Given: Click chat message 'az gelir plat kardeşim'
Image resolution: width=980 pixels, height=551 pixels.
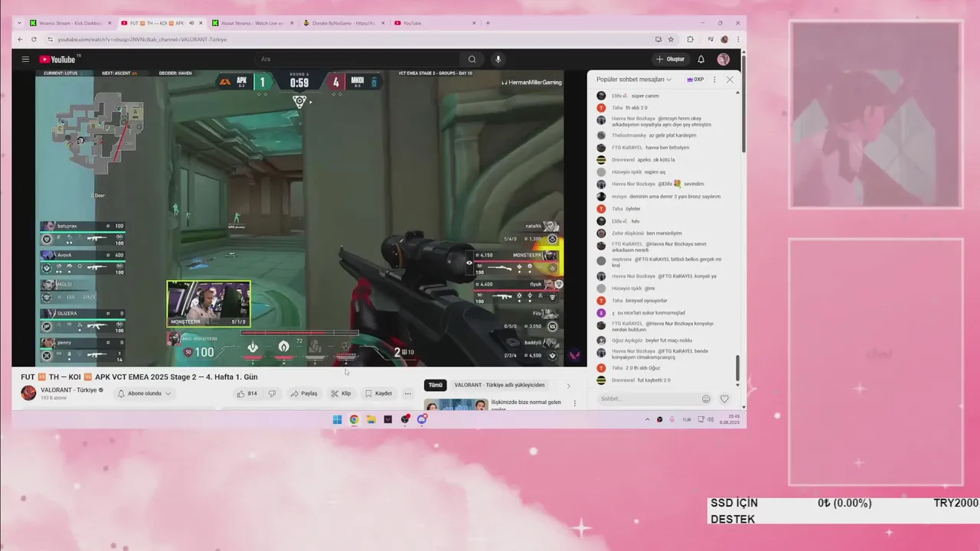Looking at the screenshot, I should point(673,135).
